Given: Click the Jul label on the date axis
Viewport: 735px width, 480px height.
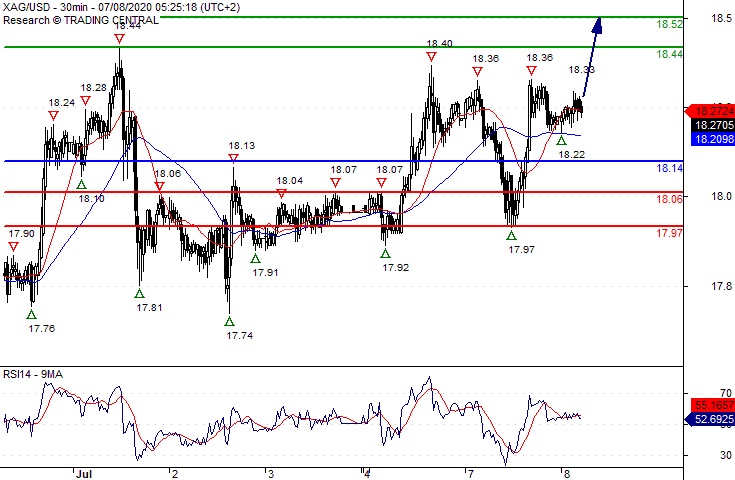Looking at the screenshot, I should 84,474.
